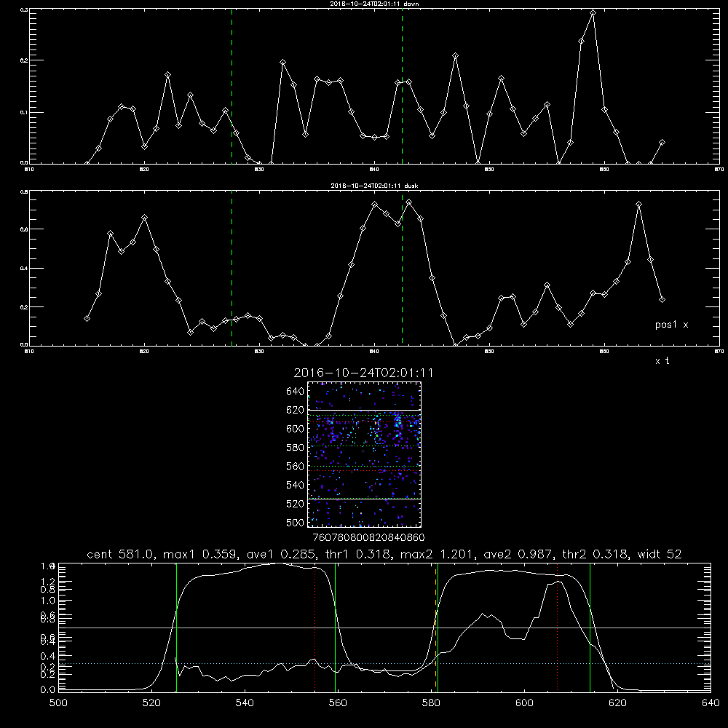Click heatmap y-axis label 640
Screen dimensions: 728x728
pyautogui.click(x=296, y=392)
